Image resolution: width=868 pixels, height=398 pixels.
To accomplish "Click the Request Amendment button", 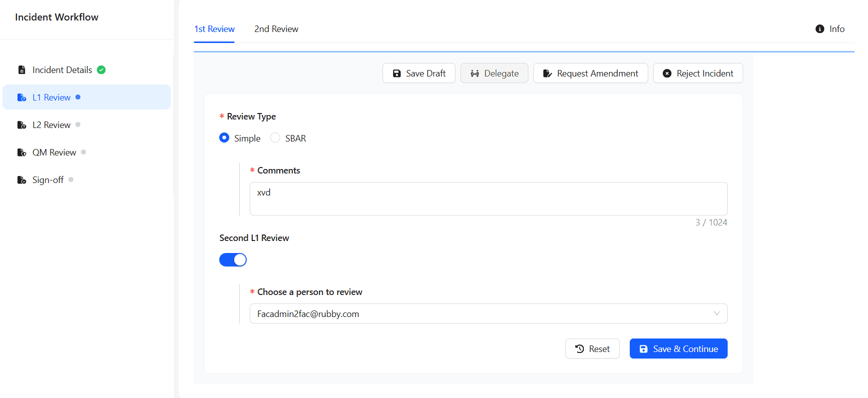I will 590,73.
